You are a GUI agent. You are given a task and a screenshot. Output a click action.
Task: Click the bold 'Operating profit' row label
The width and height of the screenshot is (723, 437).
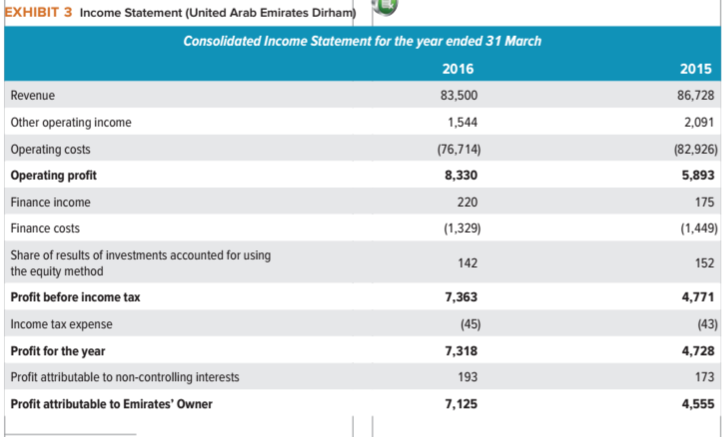[53, 176]
